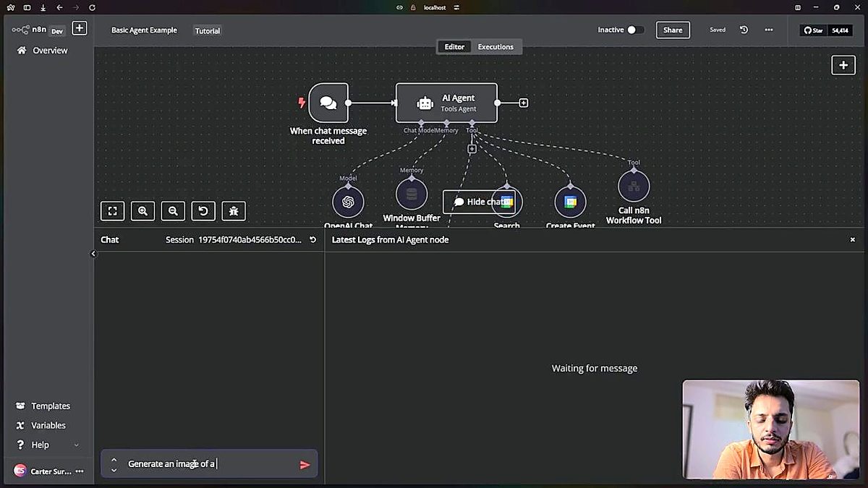Open the Overview sidebar item
The image size is (868, 488).
click(x=43, y=51)
